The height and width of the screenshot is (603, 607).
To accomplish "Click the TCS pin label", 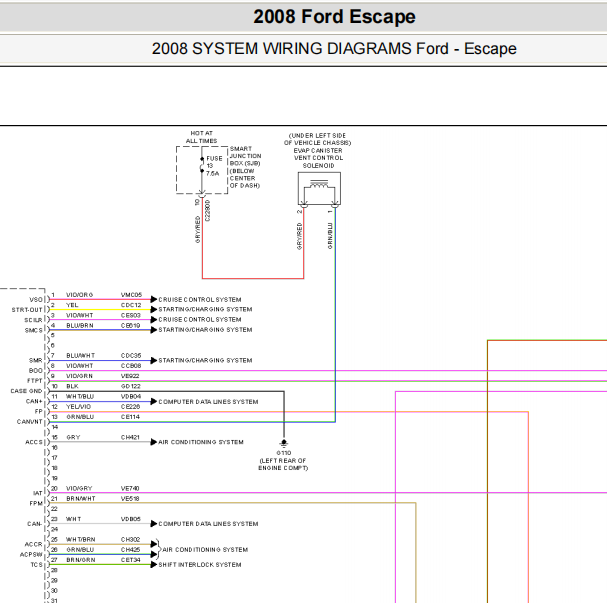I will pos(36,565).
